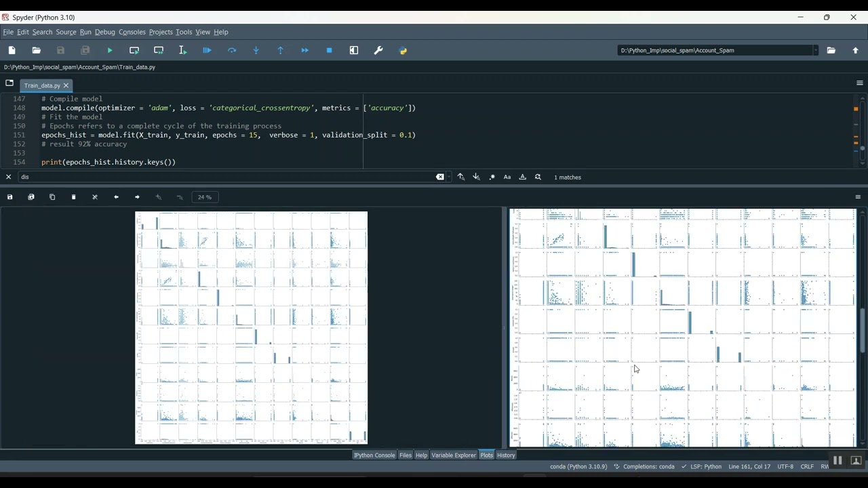Save the plot using the Plots pane's save icon

(x=9, y=197)
